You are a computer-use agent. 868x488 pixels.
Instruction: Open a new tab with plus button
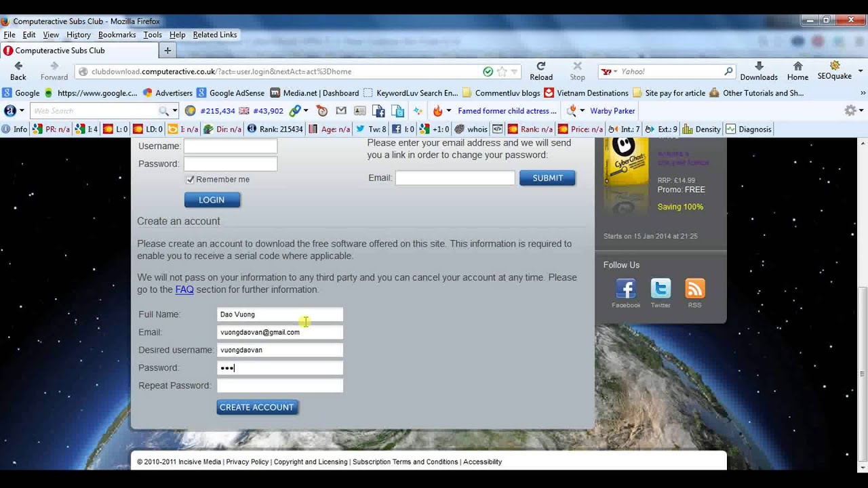click(x=167, y=50)
